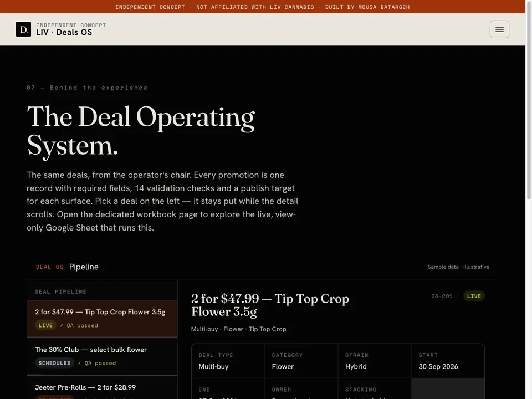Open the hamburger menu button
The height and width of the screenshot is (399, 532).
pos(499,29)
